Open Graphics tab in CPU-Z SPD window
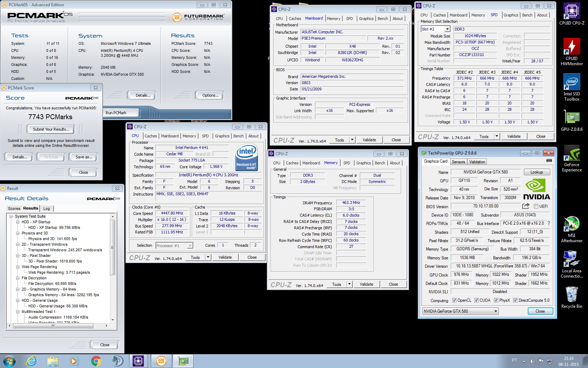Screen dimensions: 588x368 point(511,15)
